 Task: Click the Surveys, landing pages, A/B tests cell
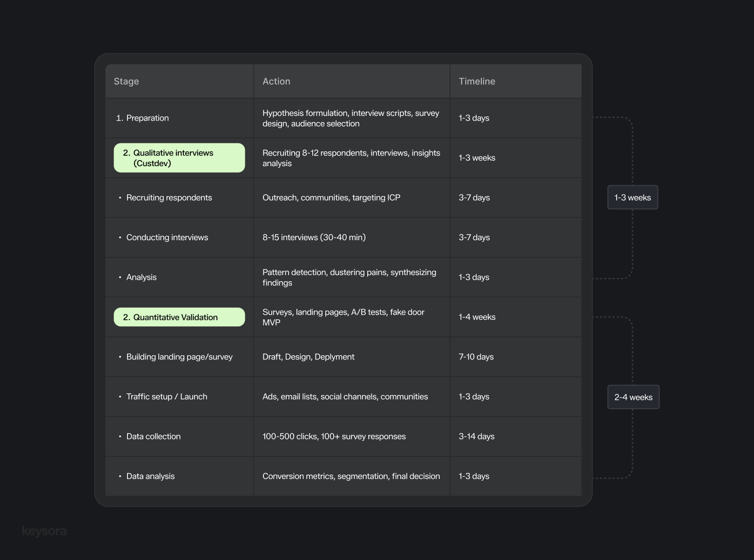(x=343, y=317)
